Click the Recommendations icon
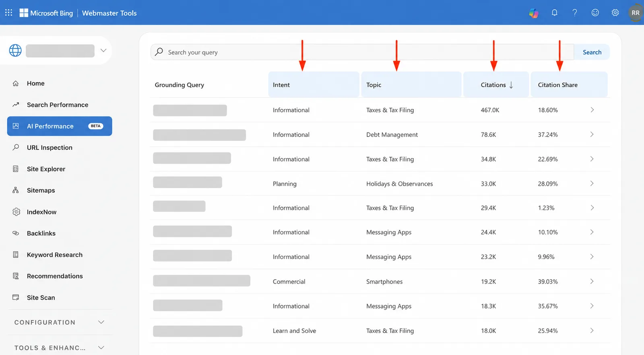Viewport: 644px width, 355px height. click(x=16, y=276)
